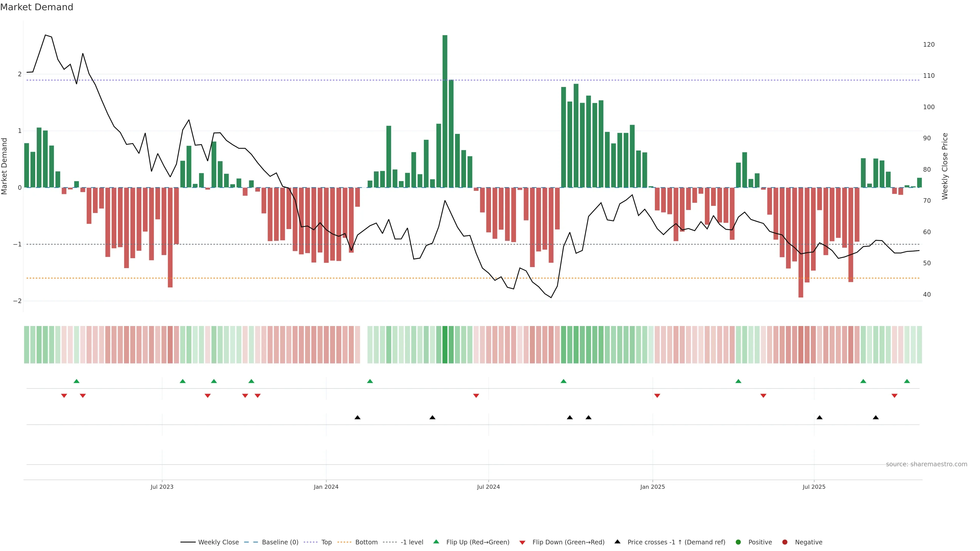Toggle the Bottom legend entry
980x551 pixels.
point(366,542)
